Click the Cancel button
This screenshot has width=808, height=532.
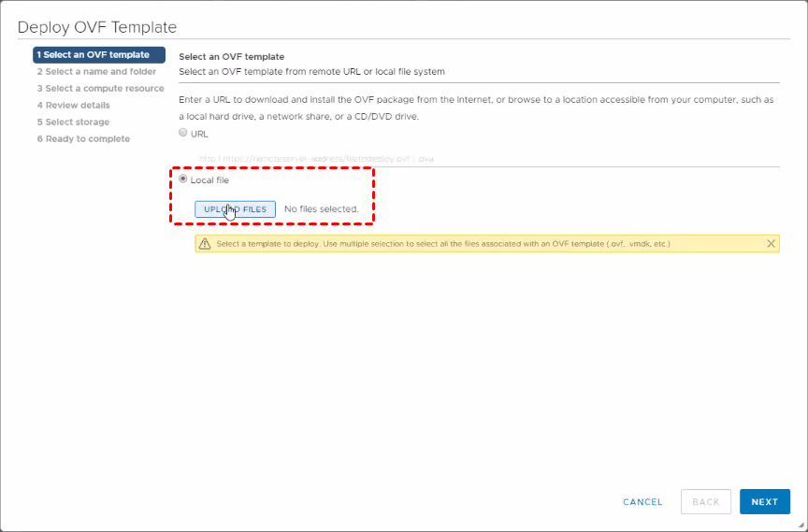click(642, 502)
